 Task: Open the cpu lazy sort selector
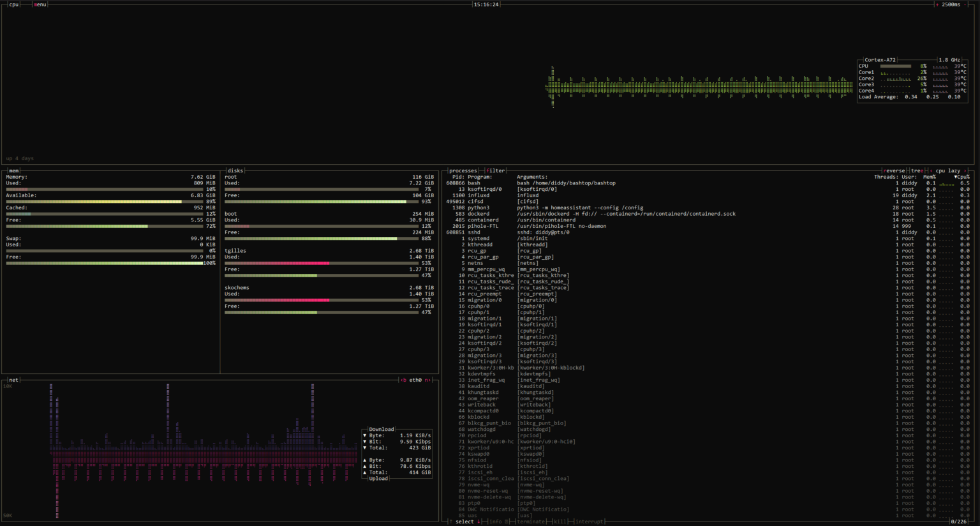tap(949, 170)
